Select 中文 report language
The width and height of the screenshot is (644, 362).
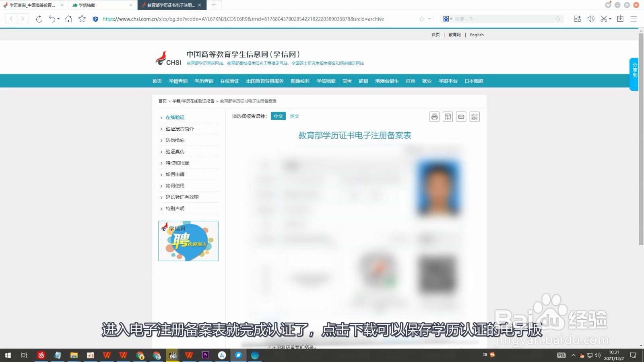(278, 116)
